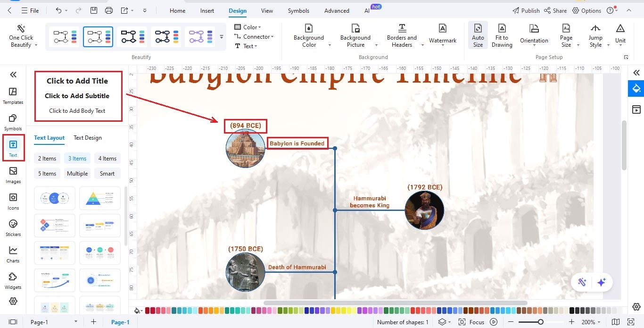
Task: Toggle the Auto Size page option
Action: 478,36
